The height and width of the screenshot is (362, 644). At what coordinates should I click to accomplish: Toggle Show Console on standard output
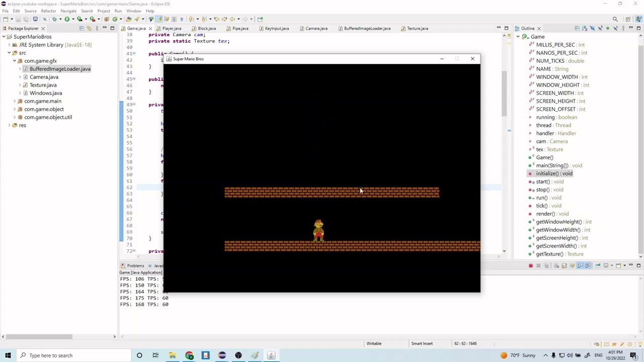coord(580,265)
